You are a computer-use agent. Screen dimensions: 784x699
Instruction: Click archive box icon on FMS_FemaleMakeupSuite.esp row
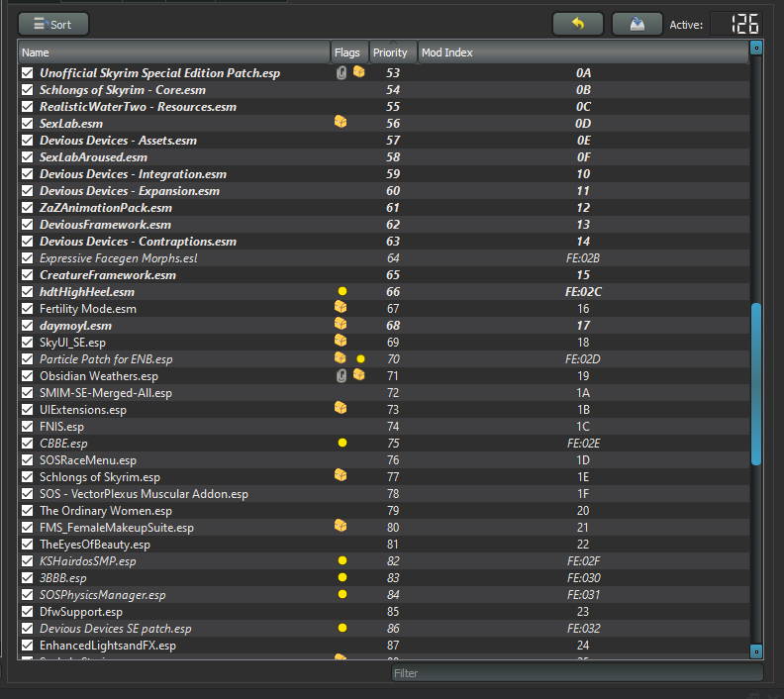[x=341, y=526]
